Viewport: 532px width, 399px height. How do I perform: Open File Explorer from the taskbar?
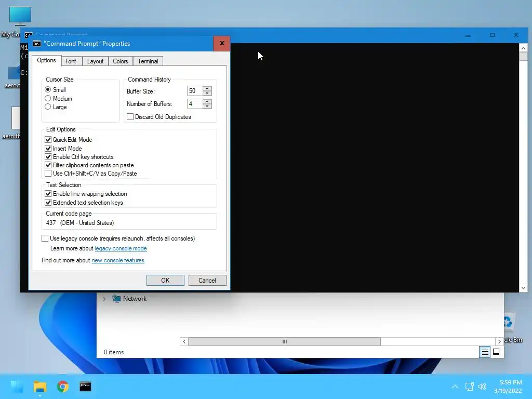click(x=39, y=387)
